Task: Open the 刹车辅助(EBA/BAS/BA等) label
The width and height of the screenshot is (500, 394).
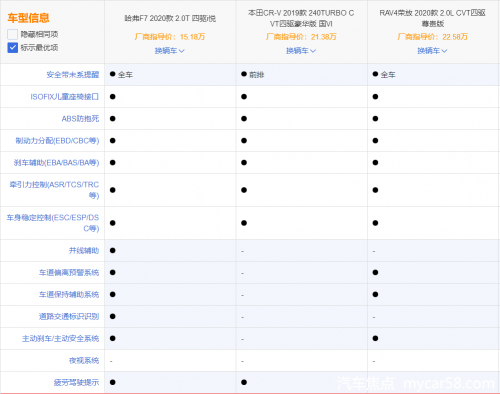Action: (56, 163)
